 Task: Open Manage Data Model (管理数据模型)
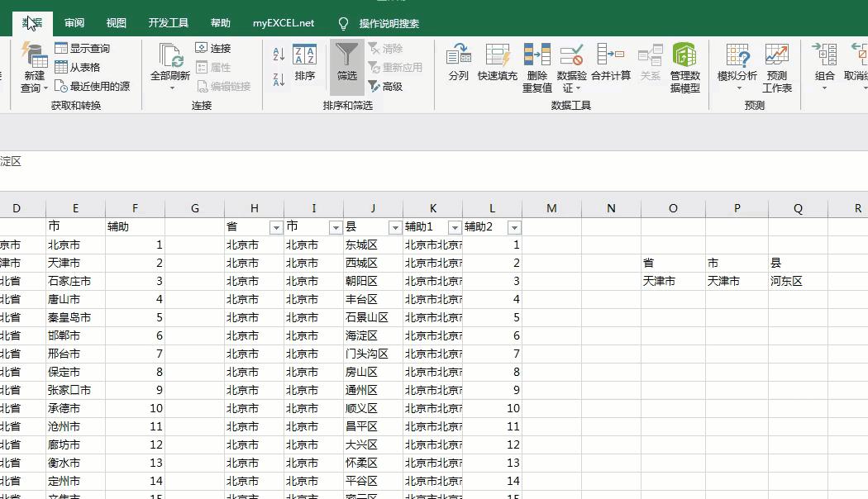685,66
